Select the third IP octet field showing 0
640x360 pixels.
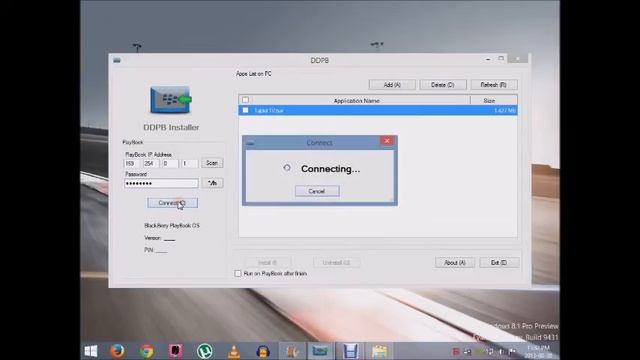[170, 163]
